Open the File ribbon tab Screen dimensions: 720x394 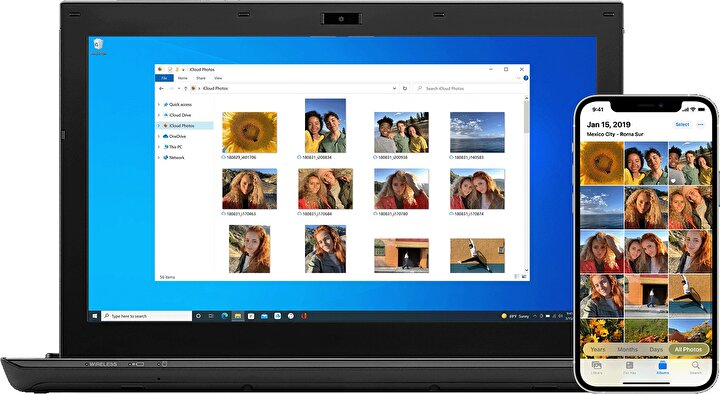pyautogui.click(x=164, y=78)
